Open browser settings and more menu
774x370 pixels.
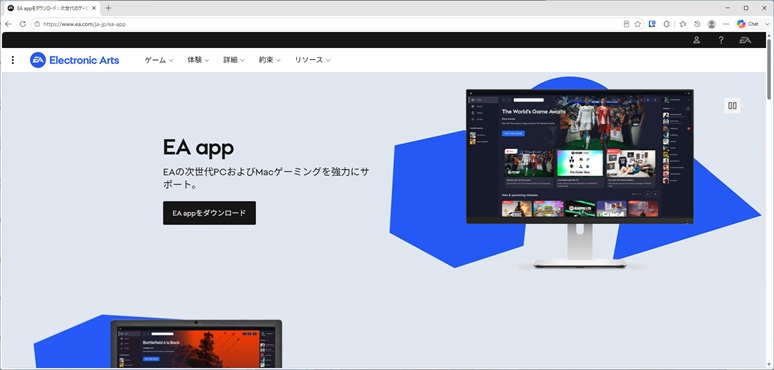point(726,24)
